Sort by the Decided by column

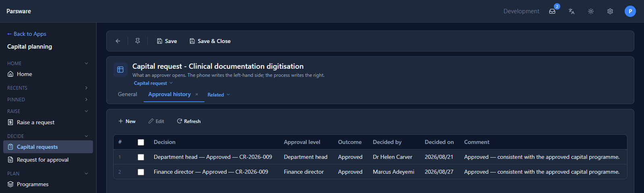(x=387, y=142)
